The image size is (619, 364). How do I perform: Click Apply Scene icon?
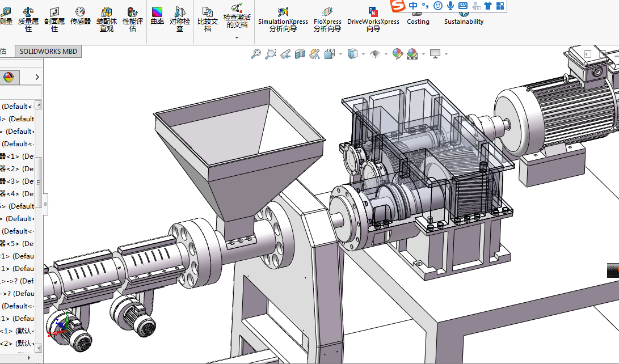(x=412, y=54)
